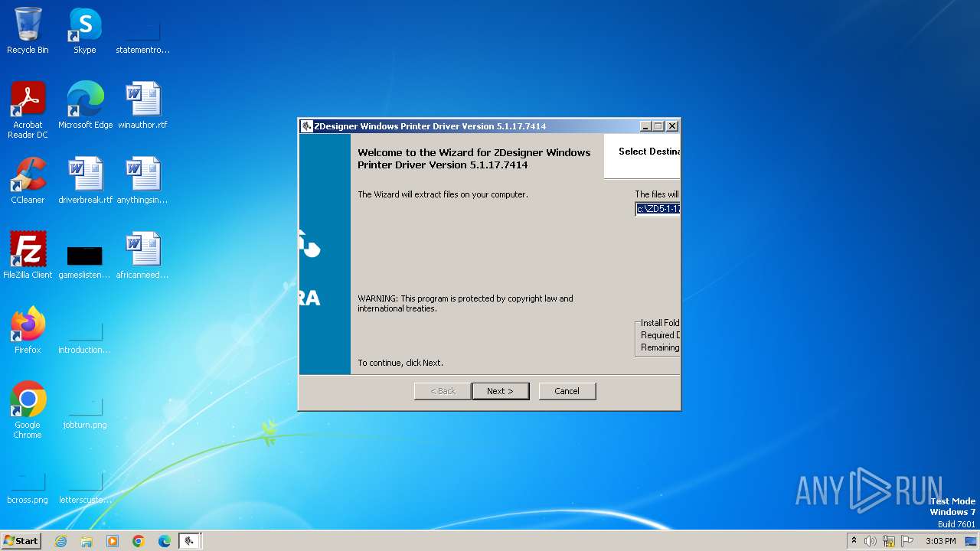Click the ZDesigner title bar icon
Viewport: 980px width, 551px height.
[307, 126]
